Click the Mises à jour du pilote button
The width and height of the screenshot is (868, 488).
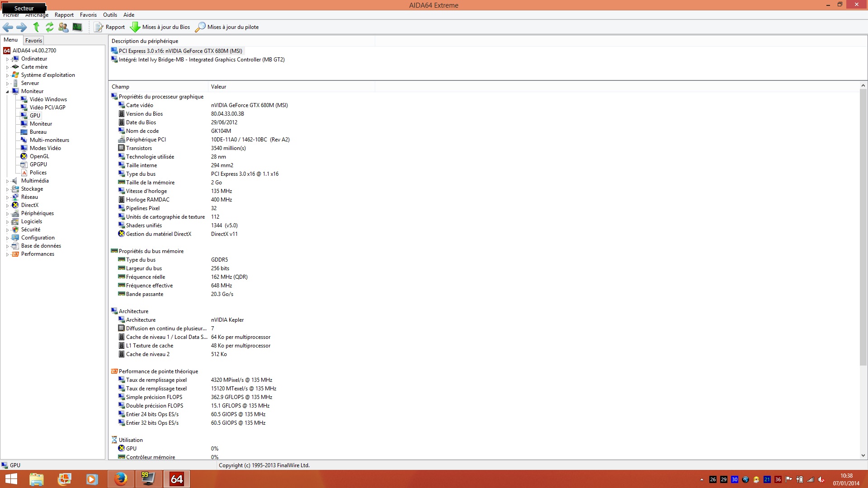[x=227, y=27]
